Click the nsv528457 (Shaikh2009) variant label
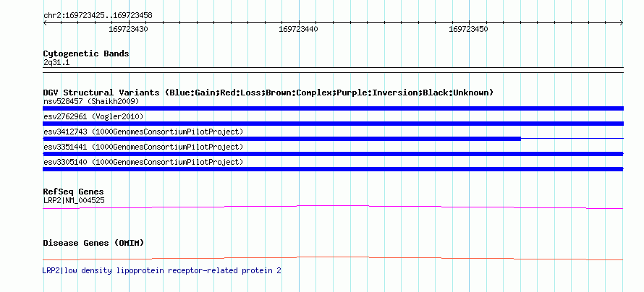 pos(91,101)
